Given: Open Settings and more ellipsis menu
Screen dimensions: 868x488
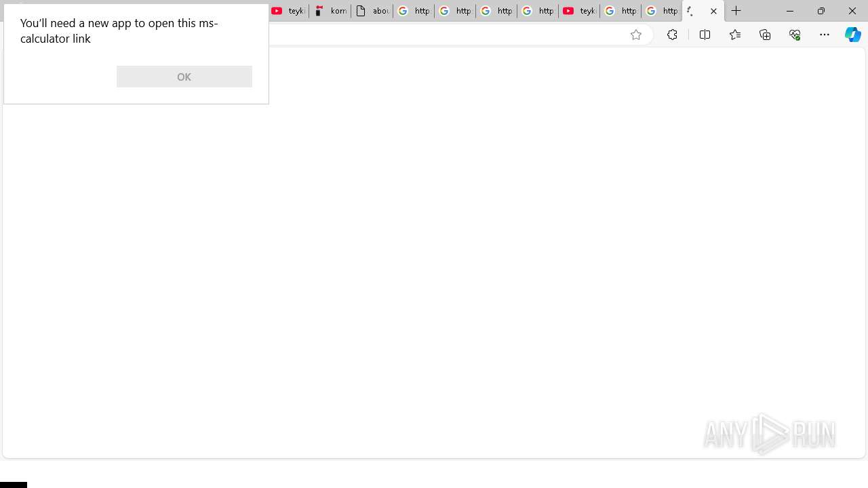Looking at the screenshot, I should coord(825,35).
